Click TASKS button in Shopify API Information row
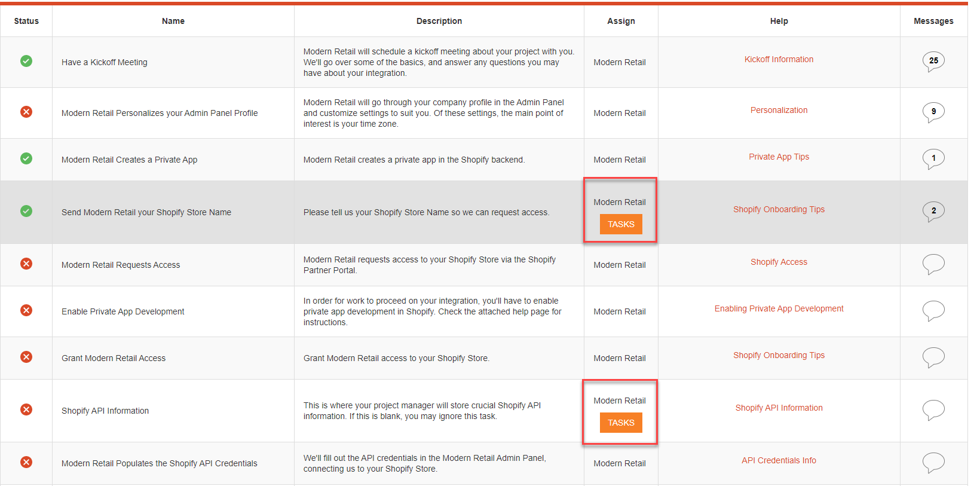This screenshot has height=486, width=980. coord(621,423)
